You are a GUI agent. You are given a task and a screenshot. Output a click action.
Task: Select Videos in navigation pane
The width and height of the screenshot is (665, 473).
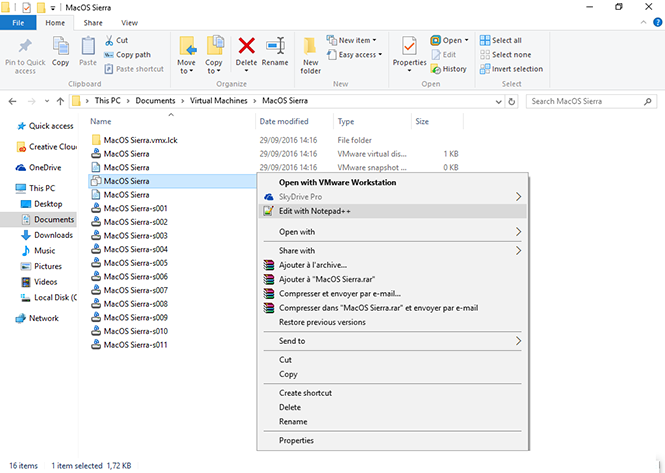[39, 282]
